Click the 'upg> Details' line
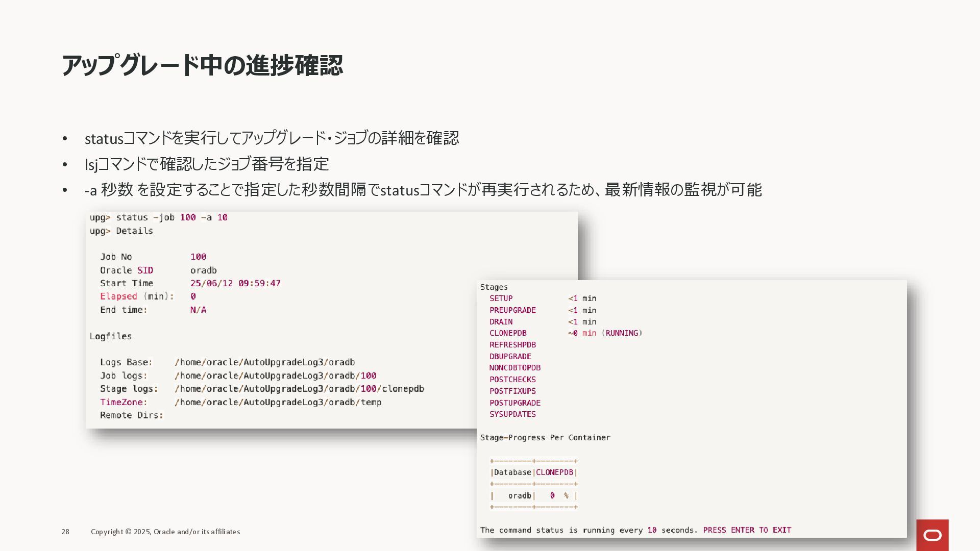 pos(121,231)
